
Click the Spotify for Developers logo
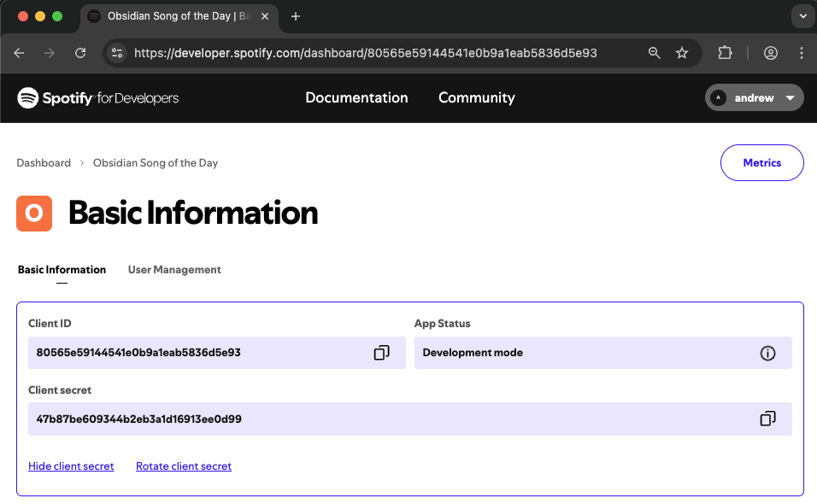pos(98,98)
